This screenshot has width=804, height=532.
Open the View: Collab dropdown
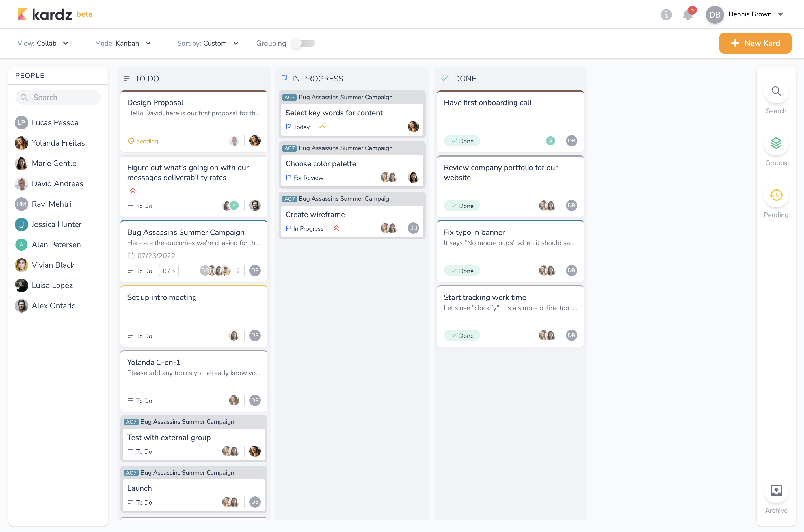(x=43, y=43)
